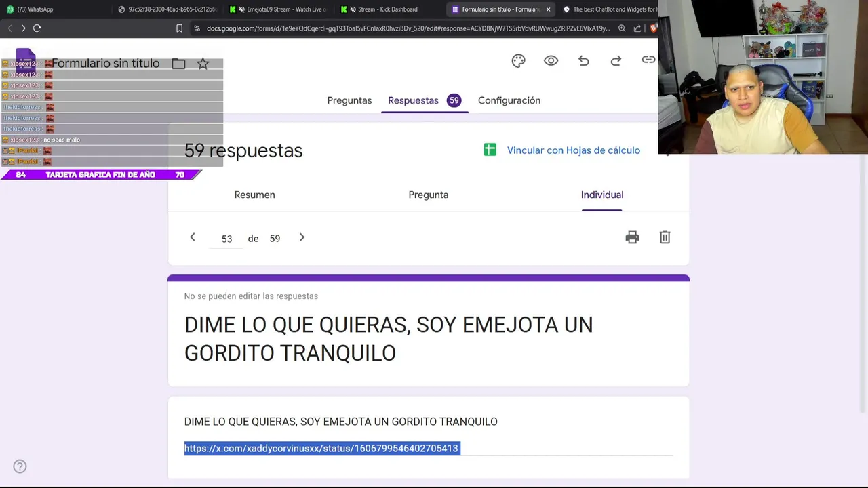Reload the page in browser
The image size is (868, 488).
[x=37, y=28]
